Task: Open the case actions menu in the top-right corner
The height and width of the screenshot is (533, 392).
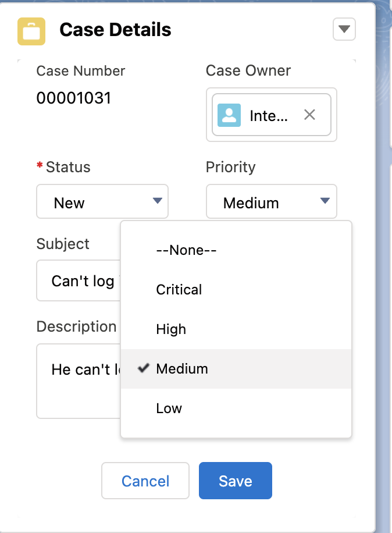Action: [344, 29]
